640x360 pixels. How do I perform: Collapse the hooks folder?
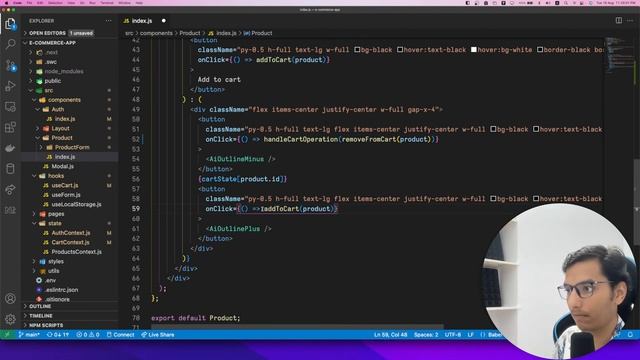point(56,176)
